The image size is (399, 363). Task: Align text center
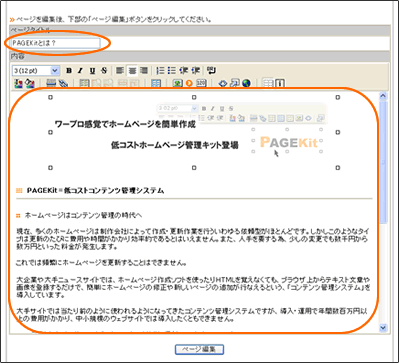pos(132,71)
